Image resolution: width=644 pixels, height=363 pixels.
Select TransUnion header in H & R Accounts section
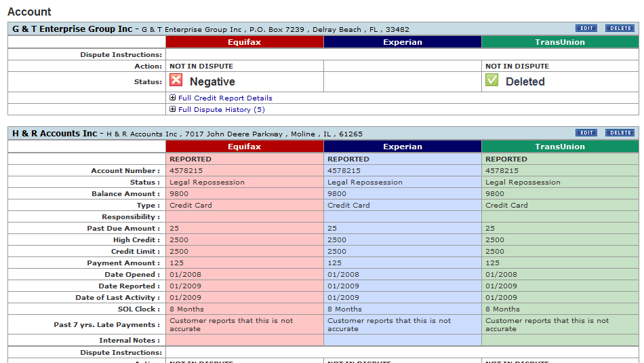560,147
